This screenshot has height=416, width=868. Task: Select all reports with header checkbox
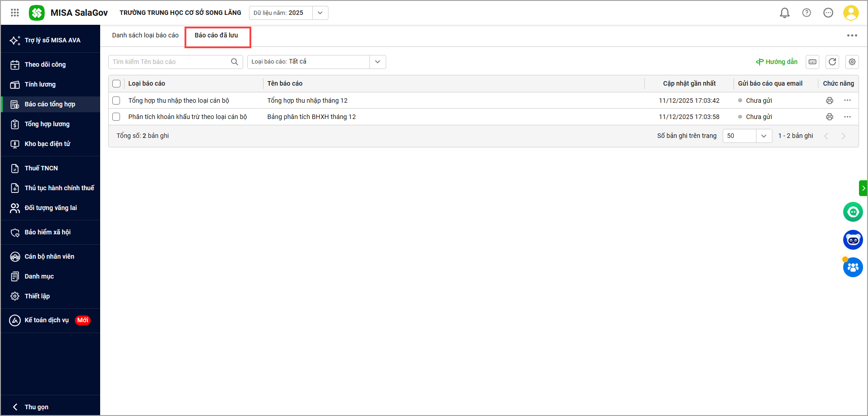click(116, 83)
